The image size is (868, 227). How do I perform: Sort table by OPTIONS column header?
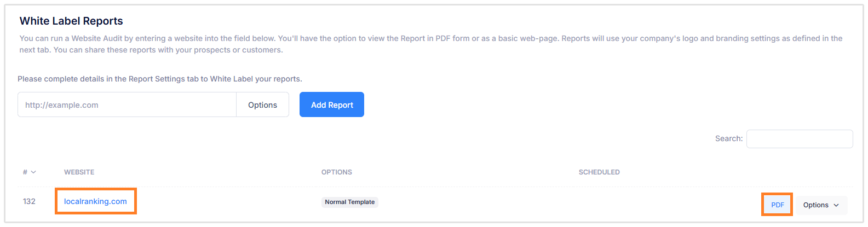(x=336, y=172)
